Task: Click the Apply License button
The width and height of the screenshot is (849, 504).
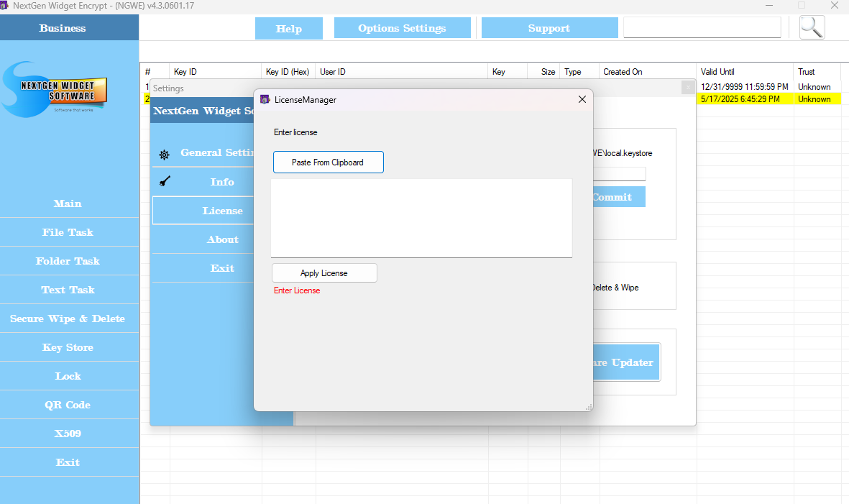Action: tap(324, 273)
